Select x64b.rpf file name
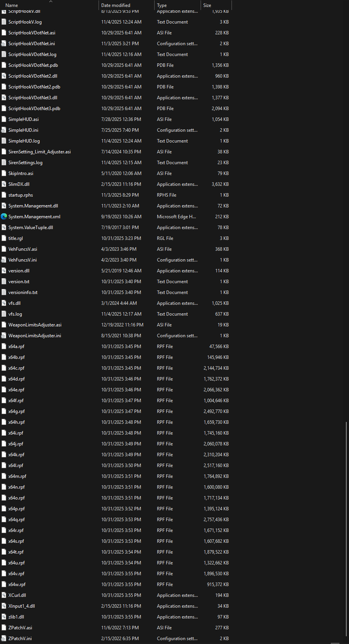349x644 pixels. [x=17, y=357]
